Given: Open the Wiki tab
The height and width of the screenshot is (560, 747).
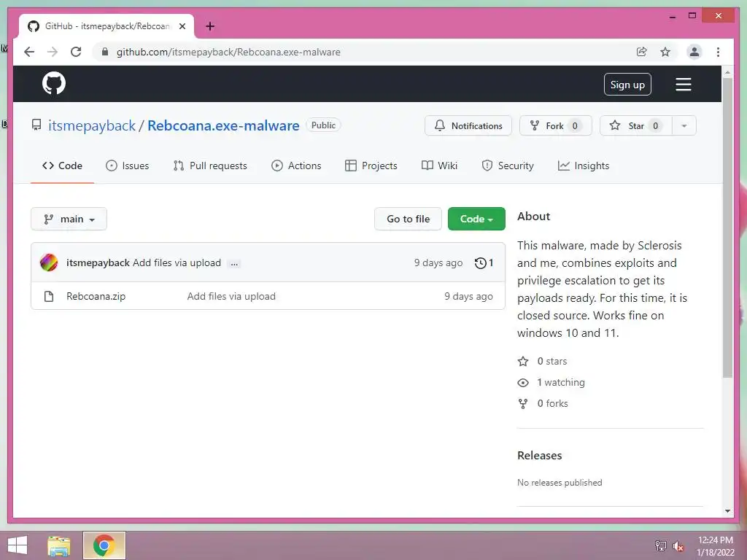Looking at the screenshot, I should (439, 166).
